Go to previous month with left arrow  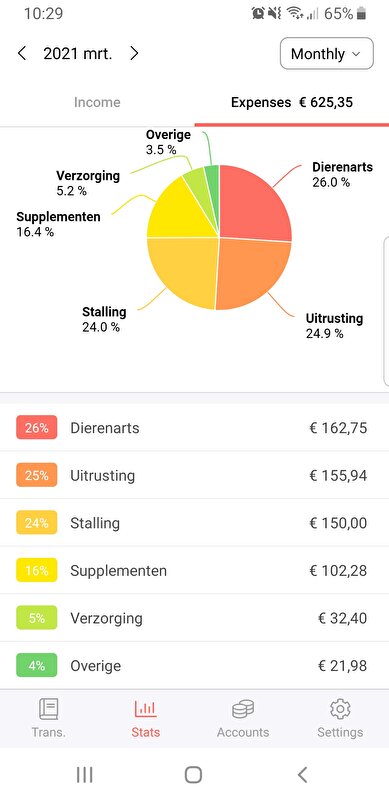[22, 54]
